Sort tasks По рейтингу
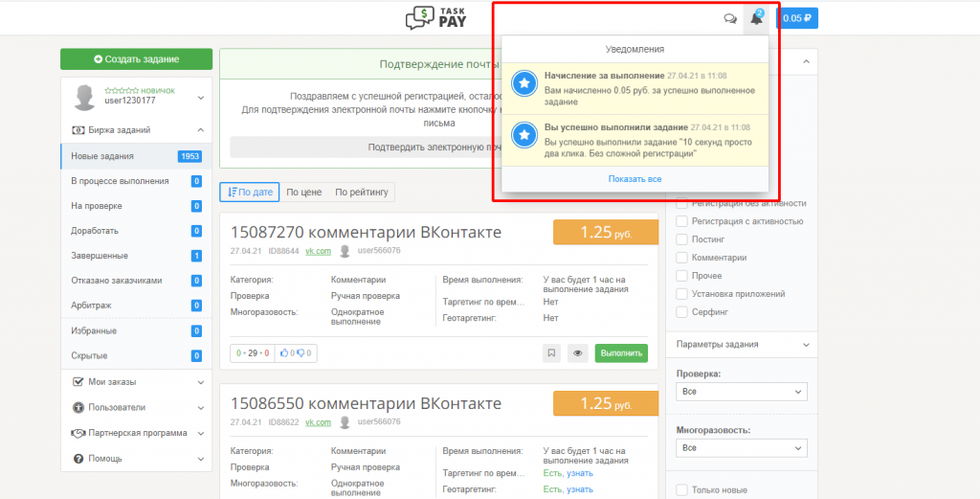Screen dimensions: 980x499 [x=361, y=192]
